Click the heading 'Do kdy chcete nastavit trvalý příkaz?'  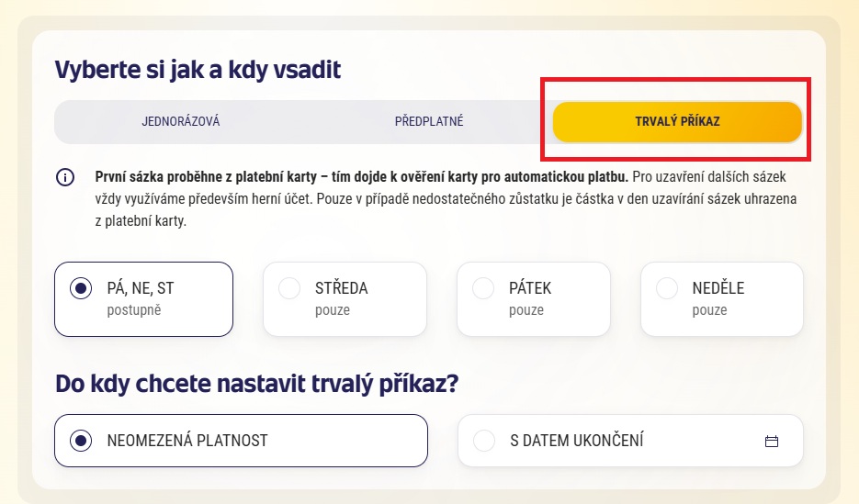point(256,384)
